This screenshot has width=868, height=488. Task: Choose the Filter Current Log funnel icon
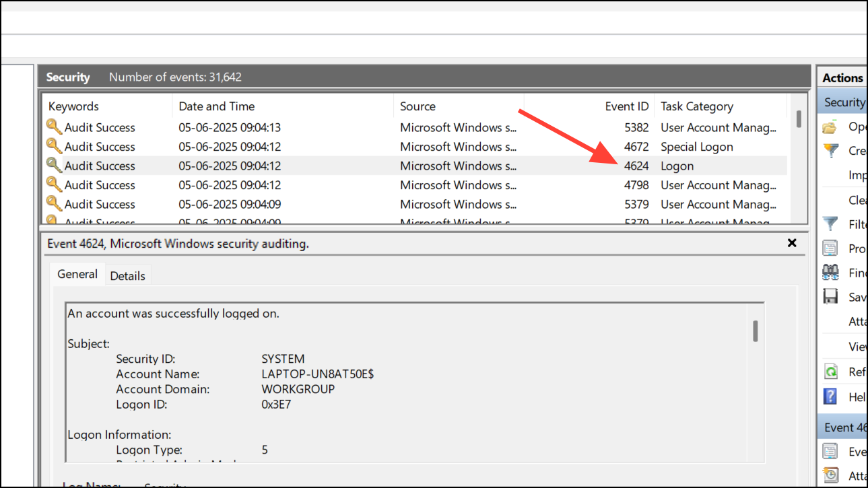click(830, 224)
